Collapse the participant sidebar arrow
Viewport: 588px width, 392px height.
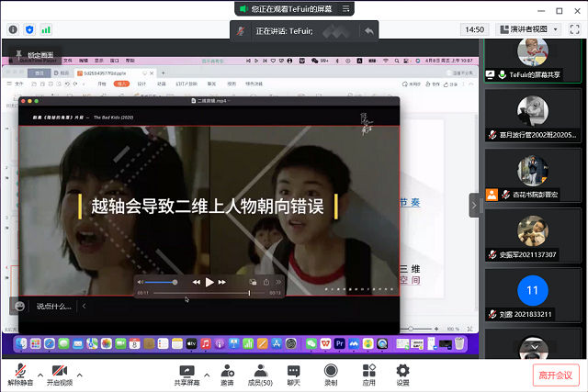(x=474, y=206)
